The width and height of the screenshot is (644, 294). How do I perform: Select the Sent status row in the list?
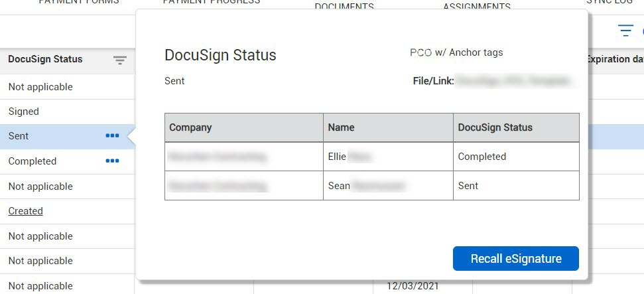coord(68,136)
